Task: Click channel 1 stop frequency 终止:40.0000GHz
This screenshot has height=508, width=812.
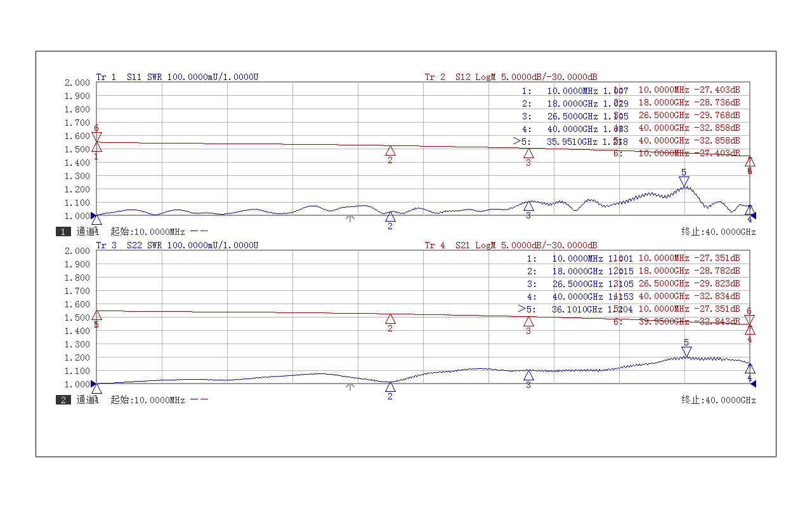Action: point(719,232)
